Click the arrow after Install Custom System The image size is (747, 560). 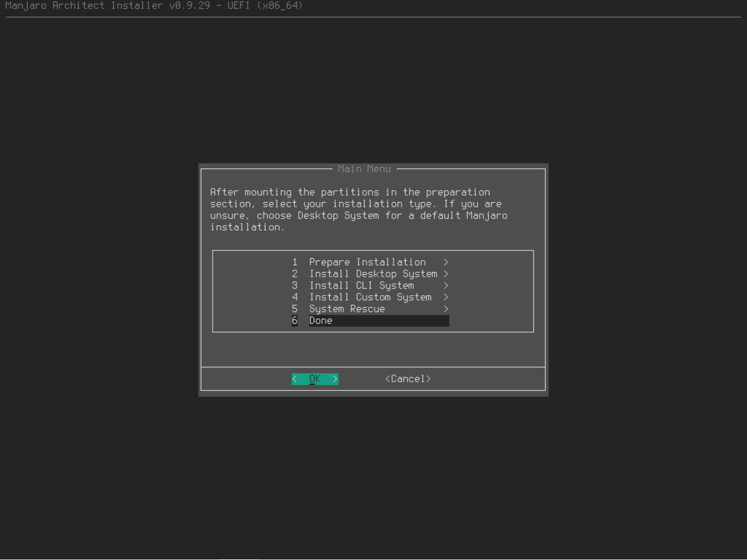pyautogui.click(x=446, y=297)
